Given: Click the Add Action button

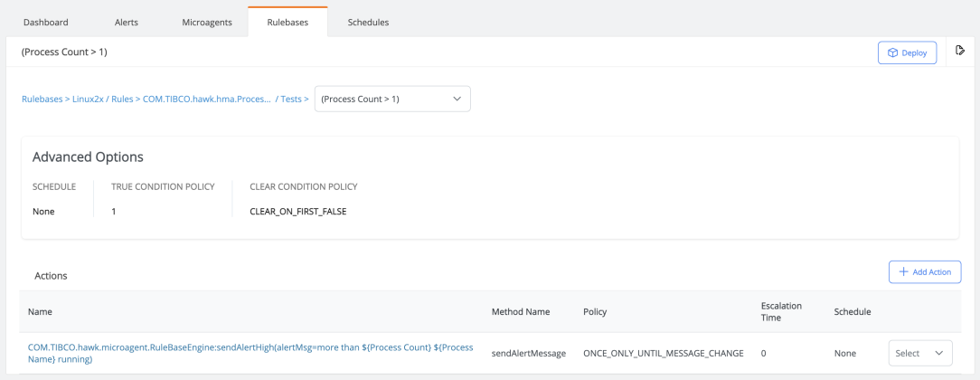Looking at the screenshot, I should click(x=925, y=271).
